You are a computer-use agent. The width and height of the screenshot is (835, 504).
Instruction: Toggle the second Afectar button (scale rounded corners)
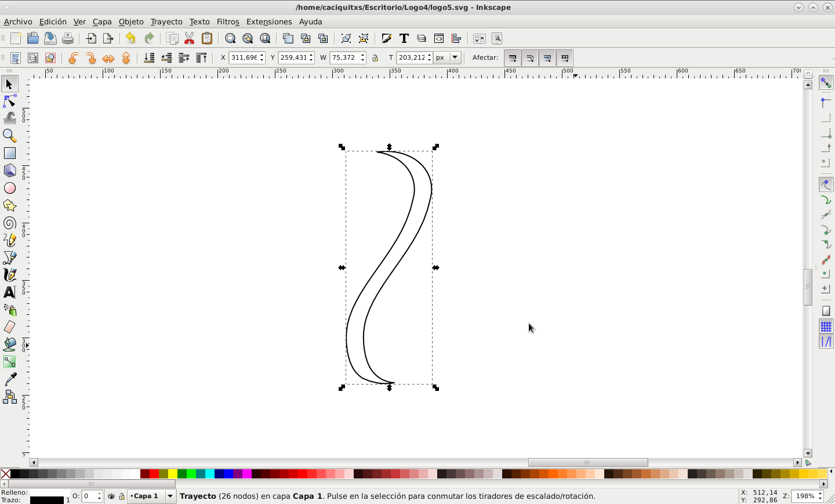tap(530, 58)
